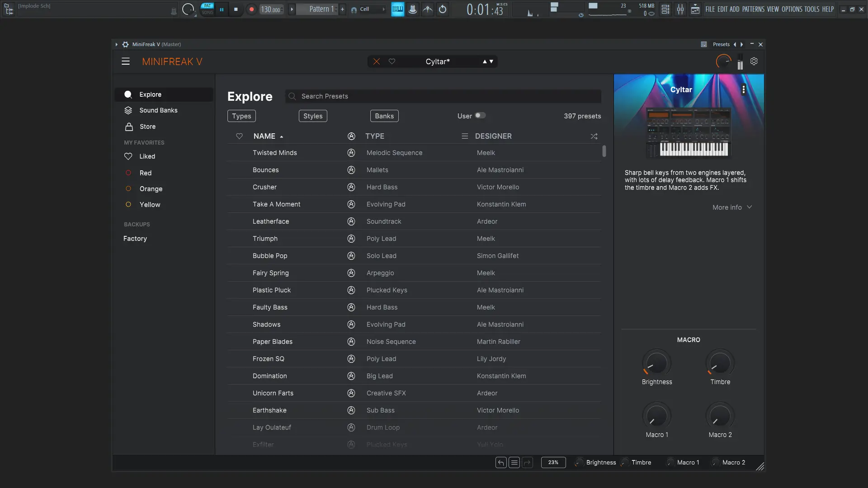
Task: Adjust the Brightness macro knob
Action: click(x=656, y=362)
